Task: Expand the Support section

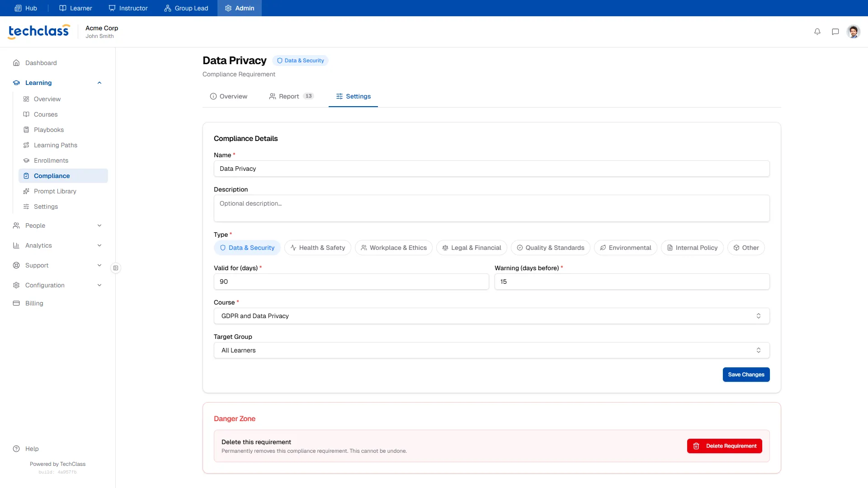Action: pyautogui.click(x=58, y=265)
